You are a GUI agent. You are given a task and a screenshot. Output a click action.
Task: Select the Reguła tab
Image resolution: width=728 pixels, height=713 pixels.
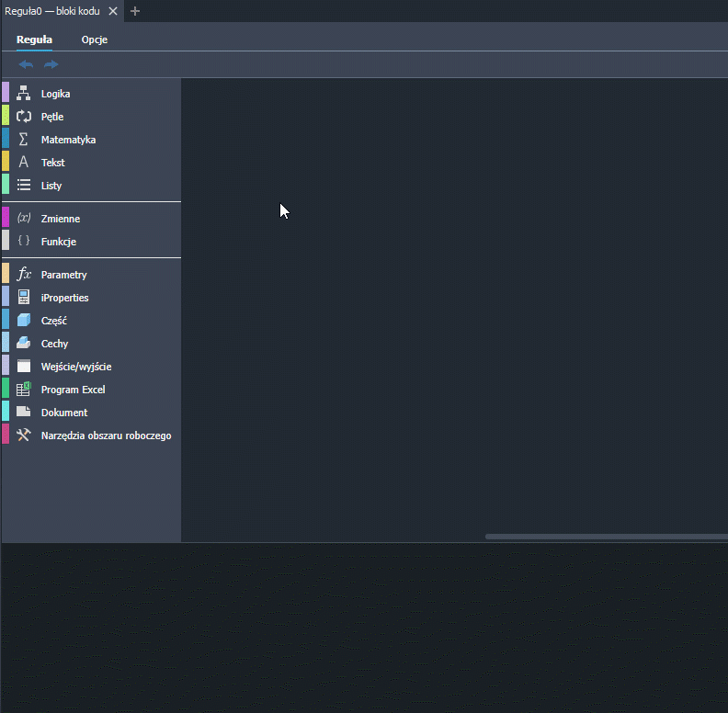point(34,40)
